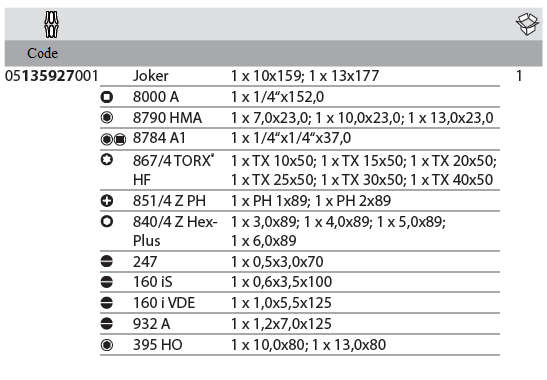The width and height of the screenshot is (547, 380).
Task: Click the slotted icon beside 932 A
Action: point(107,324)
